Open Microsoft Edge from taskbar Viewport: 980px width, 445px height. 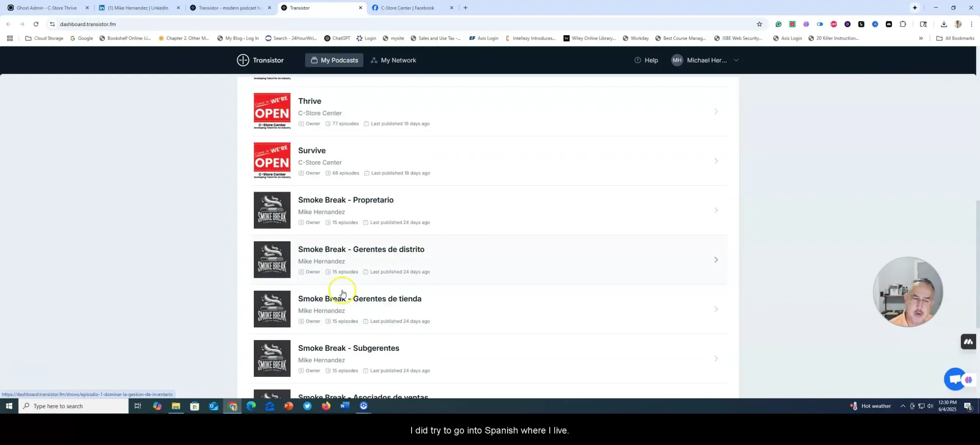click(251, 406)
